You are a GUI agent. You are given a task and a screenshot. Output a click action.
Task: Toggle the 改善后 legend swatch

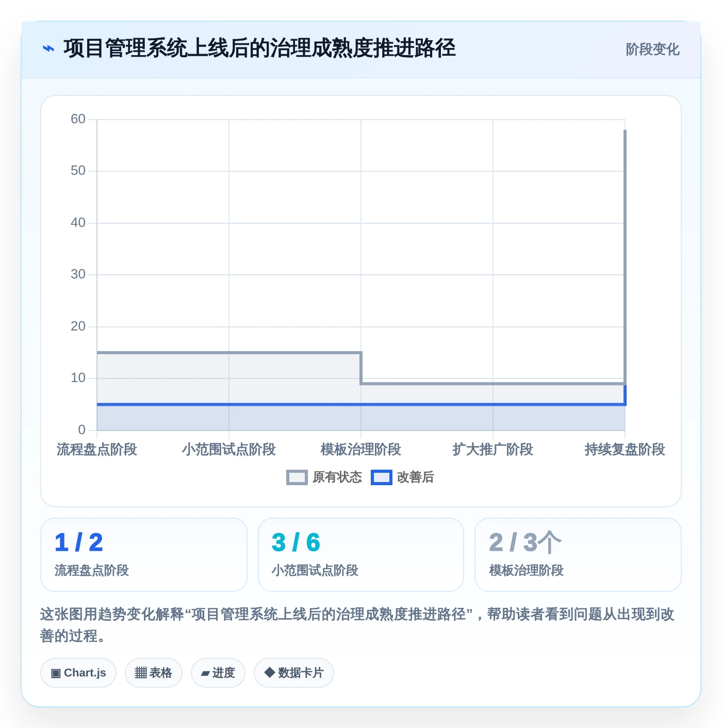click(382, 477)
